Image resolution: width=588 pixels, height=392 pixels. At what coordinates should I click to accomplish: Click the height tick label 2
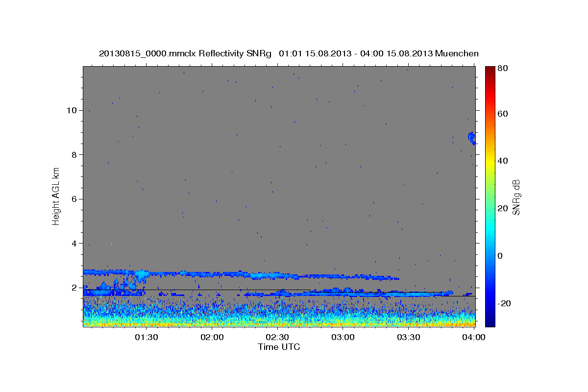(x=74, y=288)
